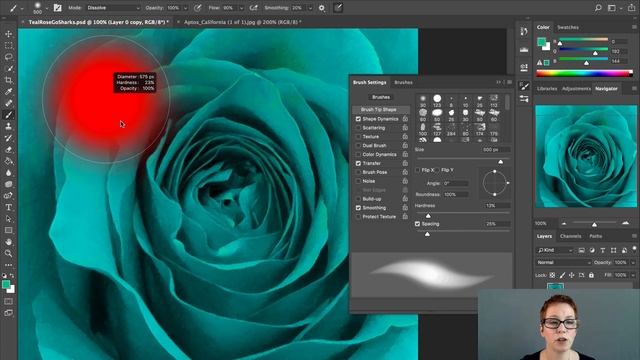
Task: Open the Color panel menu
Action: 634,27
